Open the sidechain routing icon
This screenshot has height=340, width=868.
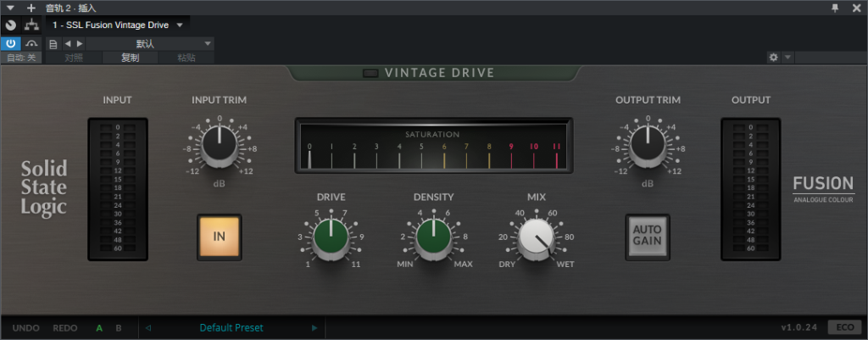coord(31,25)
